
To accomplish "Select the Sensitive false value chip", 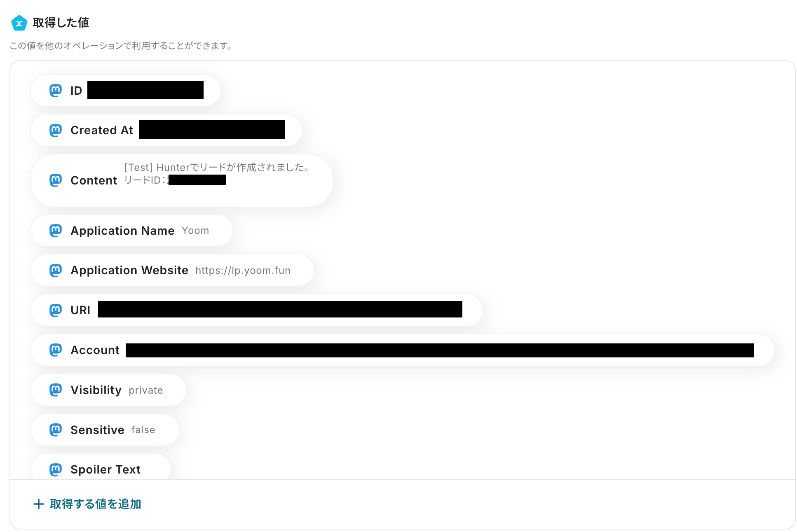I will pos(105,430).
